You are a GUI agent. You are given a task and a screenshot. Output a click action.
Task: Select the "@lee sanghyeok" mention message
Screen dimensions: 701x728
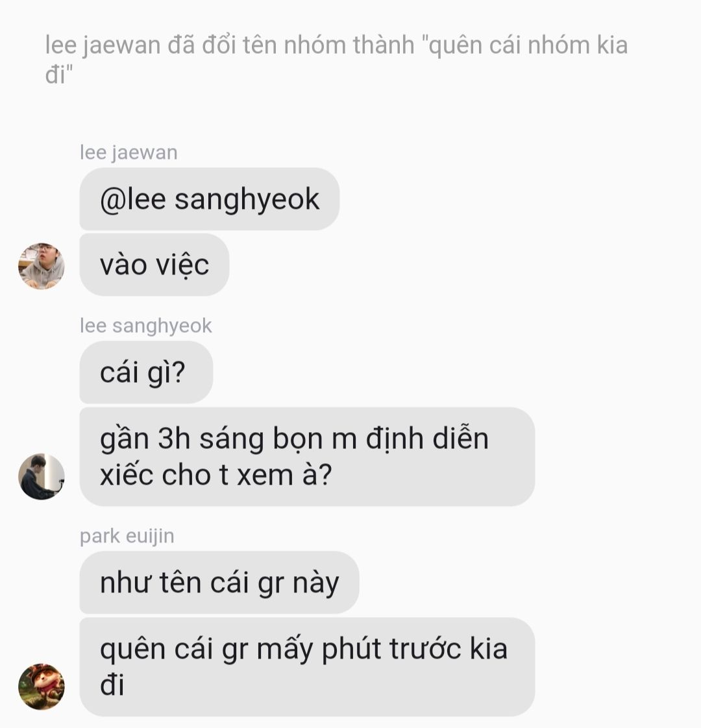pyautogui.click(x=210, y=199)
